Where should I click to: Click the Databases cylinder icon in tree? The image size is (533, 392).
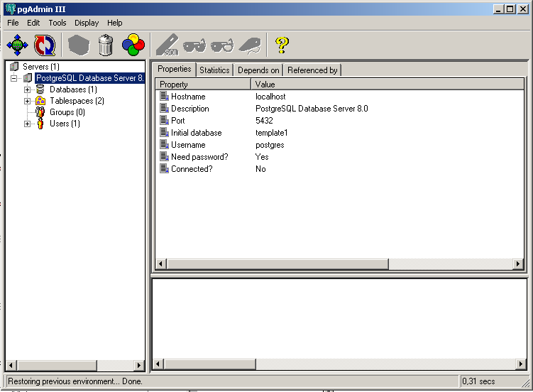[40, 89]
